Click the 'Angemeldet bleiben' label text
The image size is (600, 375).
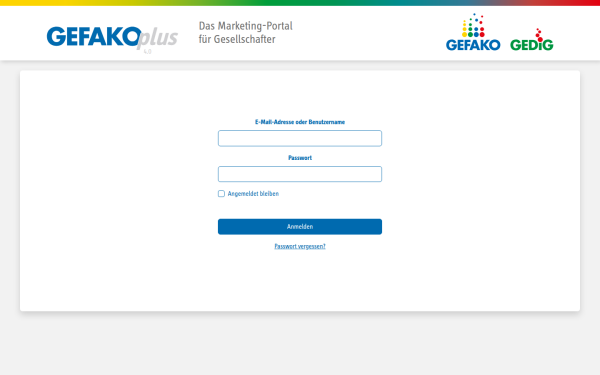253,194
